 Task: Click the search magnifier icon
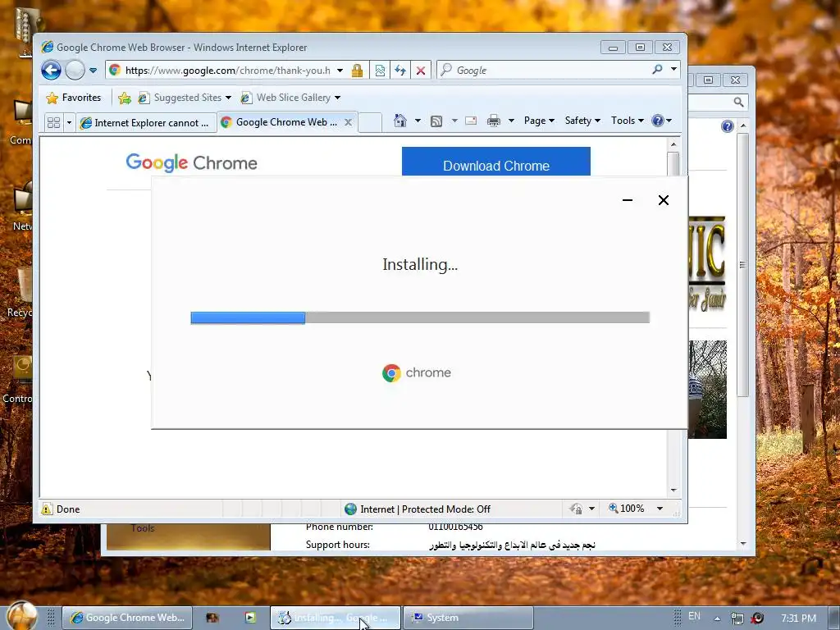[x=657, y=69]
